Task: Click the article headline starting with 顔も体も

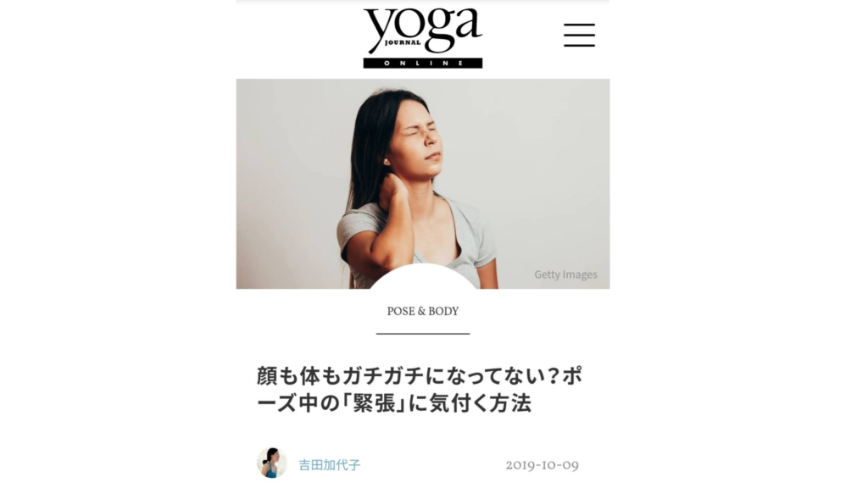Action: coord(419,390)
